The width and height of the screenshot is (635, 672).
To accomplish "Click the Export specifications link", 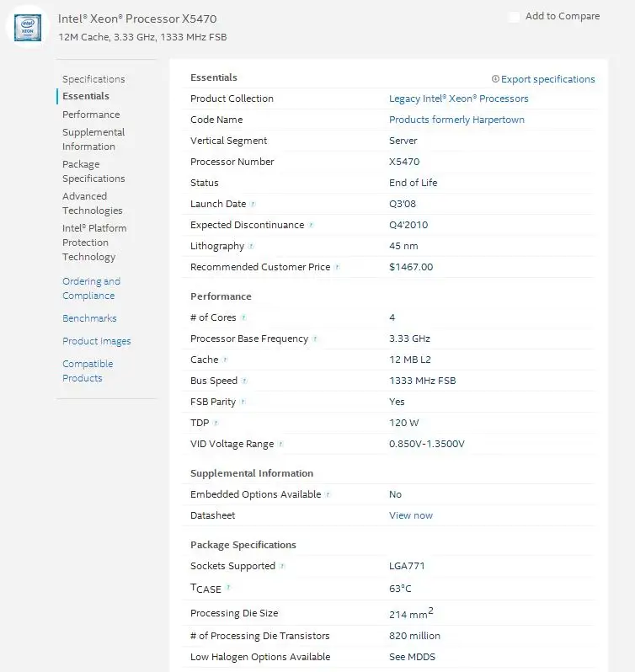I will (547, 79).
